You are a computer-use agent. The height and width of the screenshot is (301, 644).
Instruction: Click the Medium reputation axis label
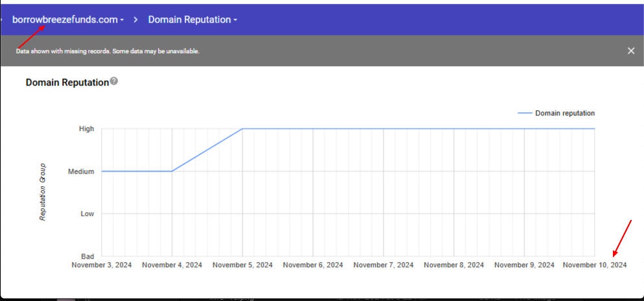tap(81, 171)
